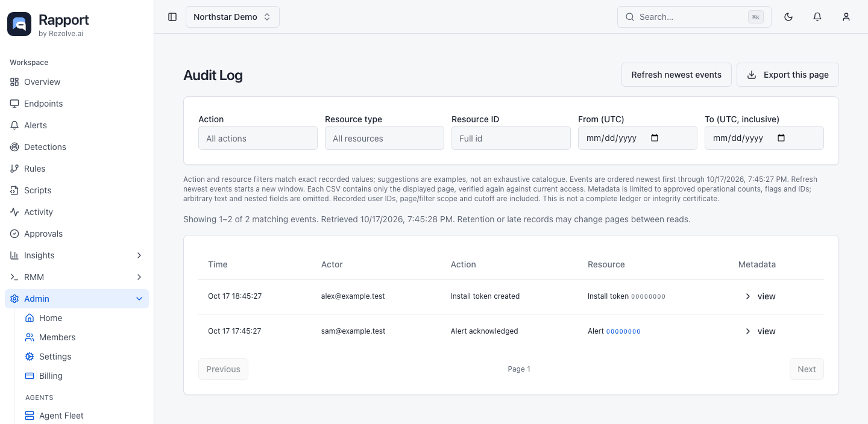Focus the From (UTC) date field
The image size is (868, 424).
[638, 138]
